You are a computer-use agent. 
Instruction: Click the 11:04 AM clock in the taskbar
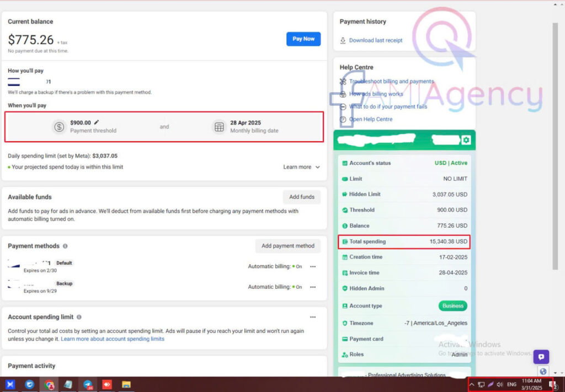[531, 381]
